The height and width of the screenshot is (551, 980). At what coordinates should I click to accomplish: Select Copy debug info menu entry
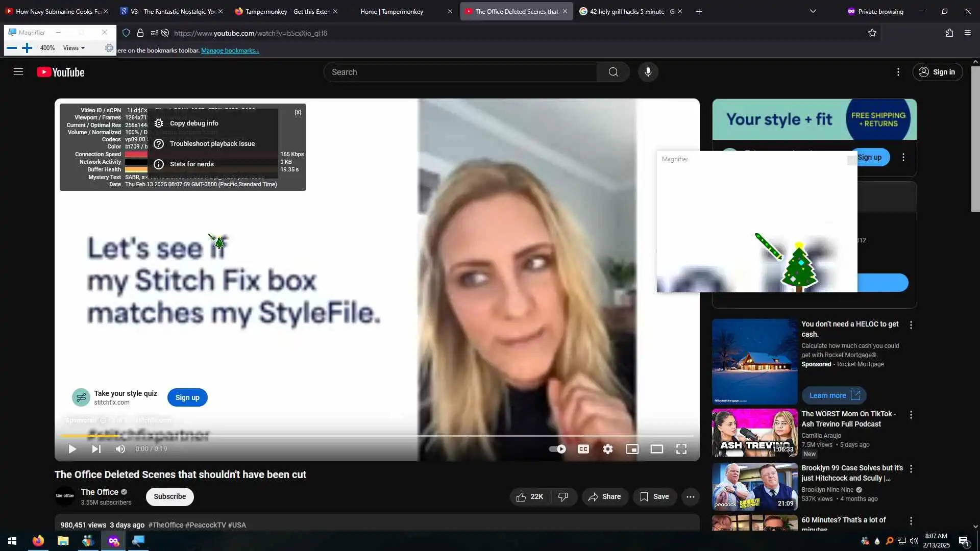[194, 123]
